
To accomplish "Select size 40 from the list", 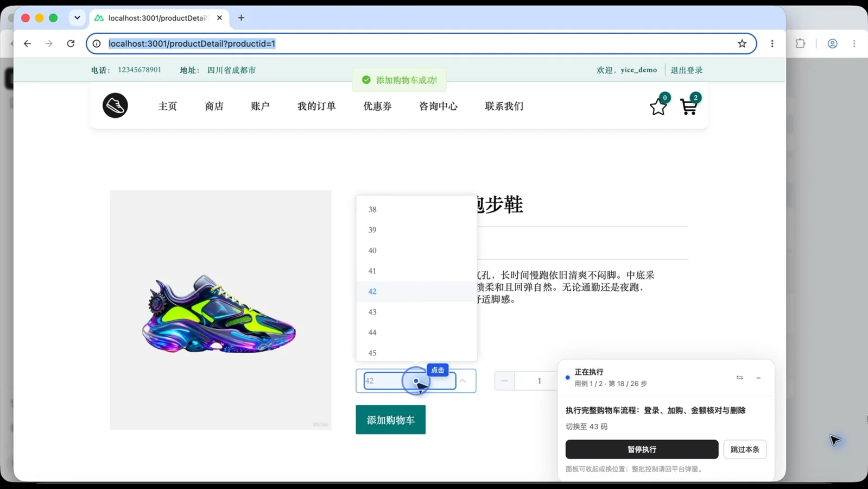I will coord(416,250).
